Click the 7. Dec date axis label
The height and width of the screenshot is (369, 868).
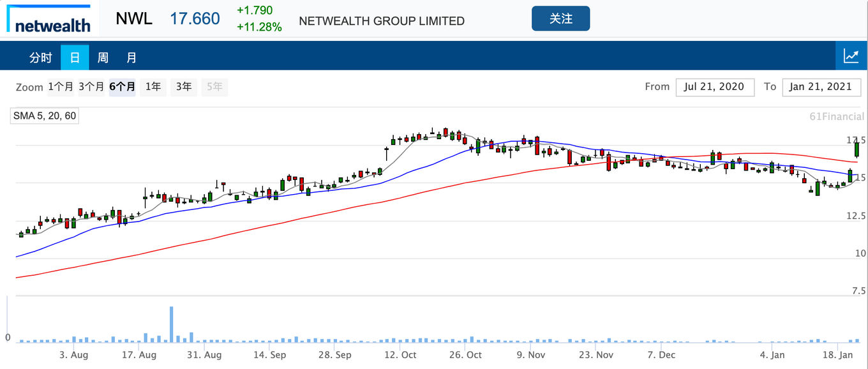(661, 355)
